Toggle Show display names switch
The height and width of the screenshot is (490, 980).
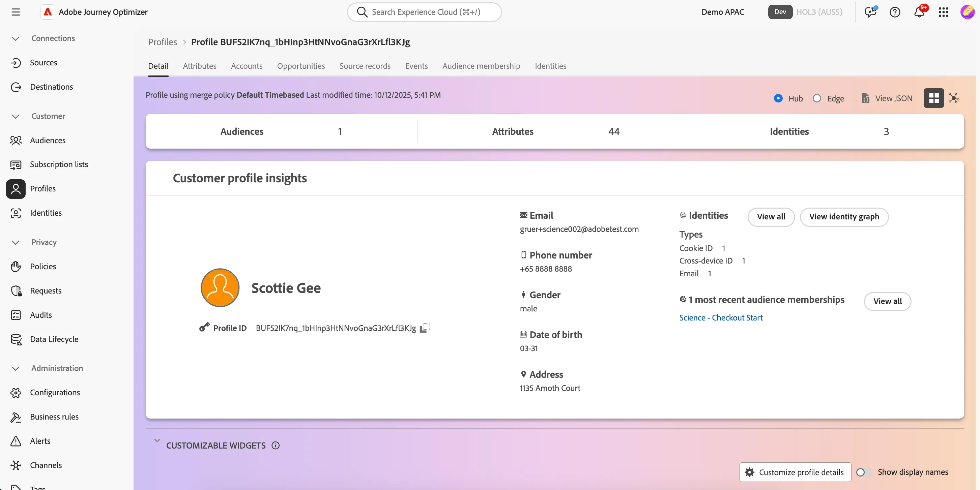tap(864, 472)
